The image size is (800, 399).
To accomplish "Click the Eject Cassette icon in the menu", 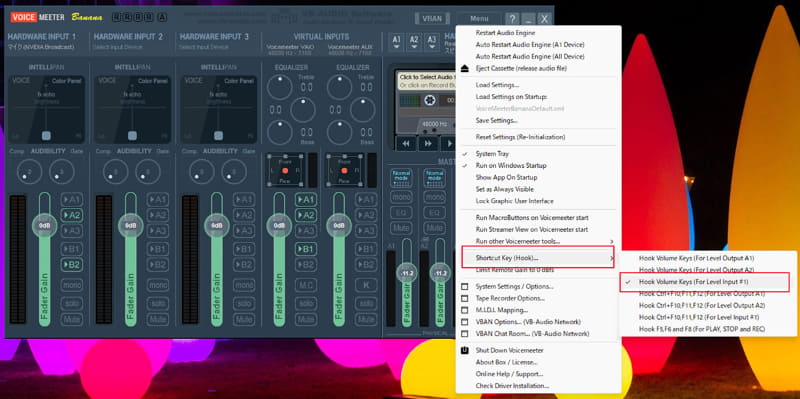I will (x=464, y=68).
